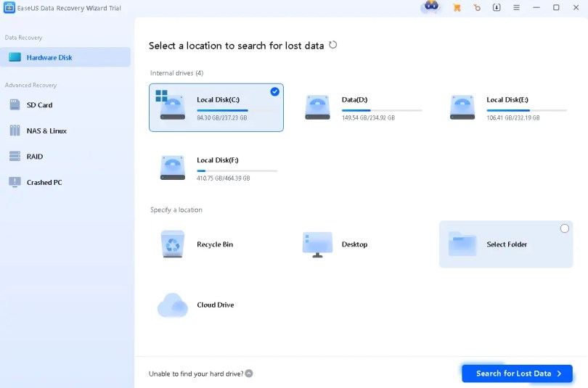Viewport: 588px width, 388px height.
Task: Click the Local Disk(E:) label
Action: [x=507, y=99]
